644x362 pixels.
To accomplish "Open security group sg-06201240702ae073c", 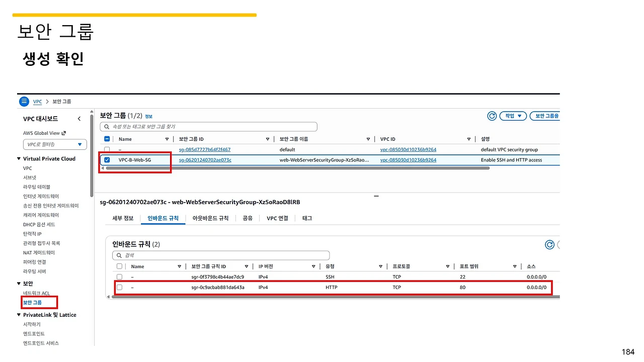I will [x=205, y=160].
